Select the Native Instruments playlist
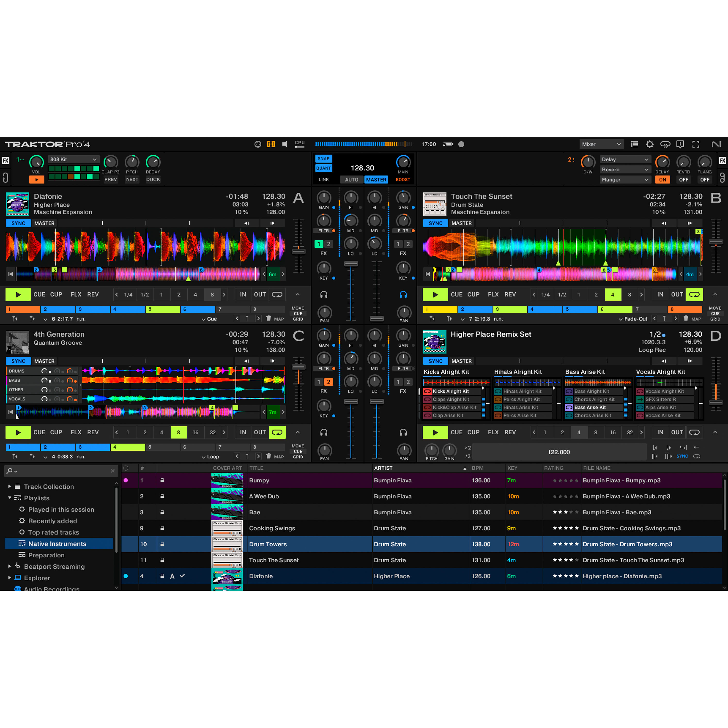 pyautogui.click(x=58, y=544)
